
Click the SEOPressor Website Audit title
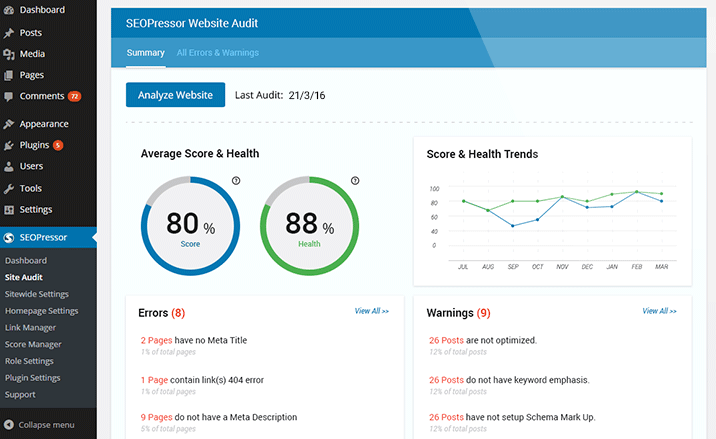click(192, 23)
